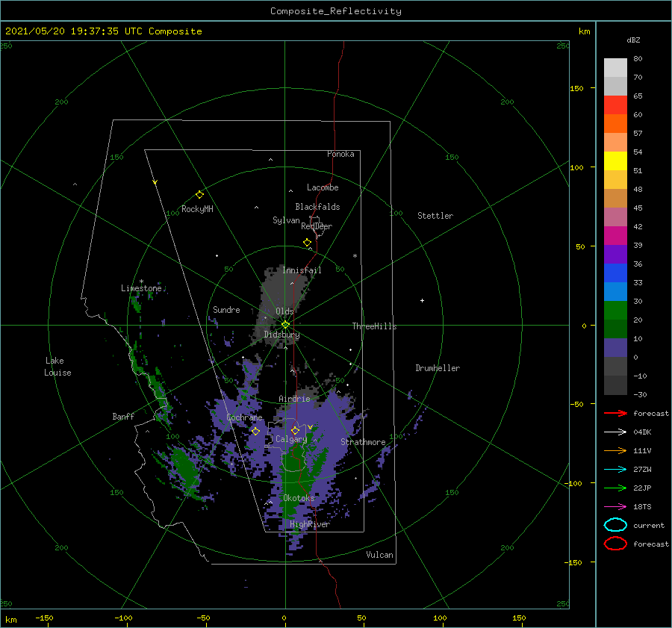
Task: Click the ThreeHills label
Action: tap(374, 326)
